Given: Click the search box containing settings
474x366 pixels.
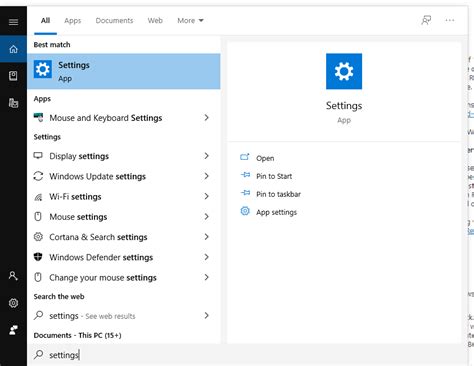Looking at the screenshot, I should 248,355.
